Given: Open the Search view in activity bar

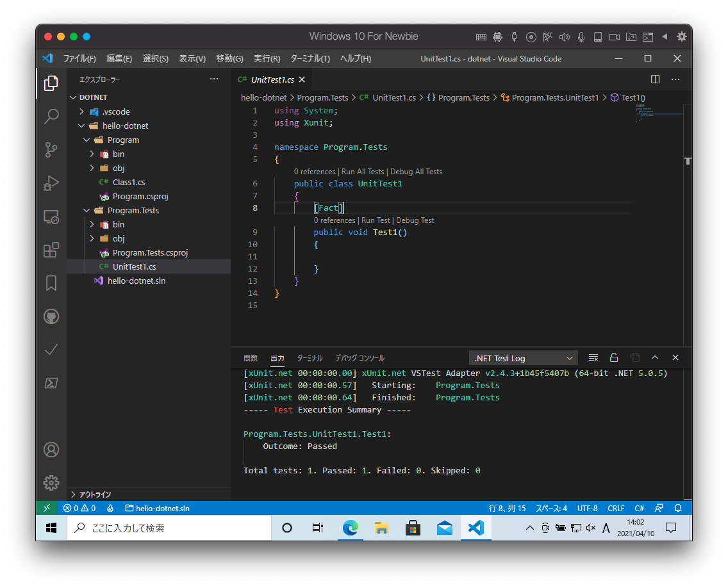Looking at the screenshot, I should point(51,117).
